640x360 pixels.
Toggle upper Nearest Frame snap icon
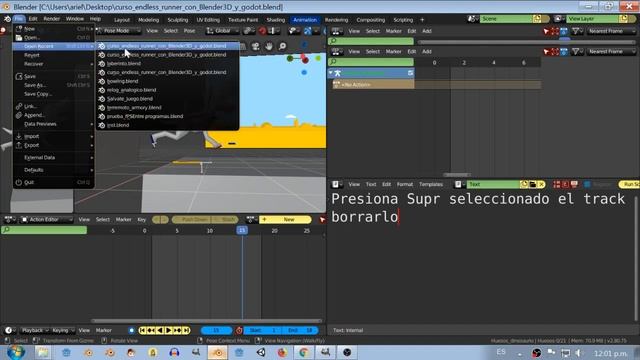point(564,31)
